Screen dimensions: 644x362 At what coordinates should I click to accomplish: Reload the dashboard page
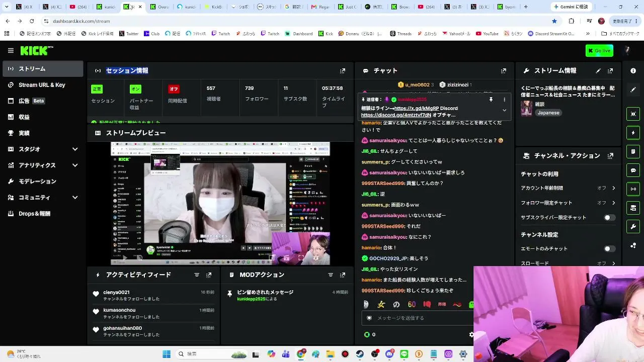(32, 21)
